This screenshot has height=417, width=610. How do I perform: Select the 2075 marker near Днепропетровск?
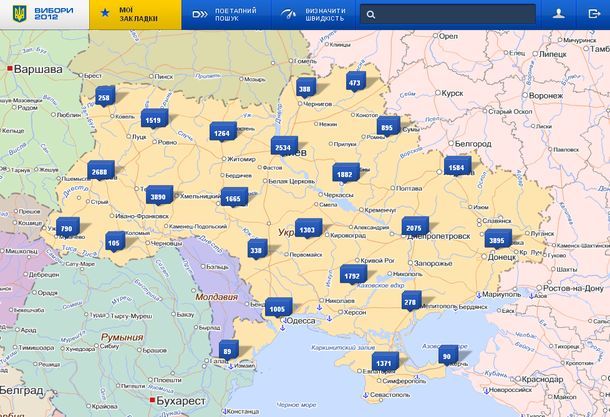[x=415, y=229]
